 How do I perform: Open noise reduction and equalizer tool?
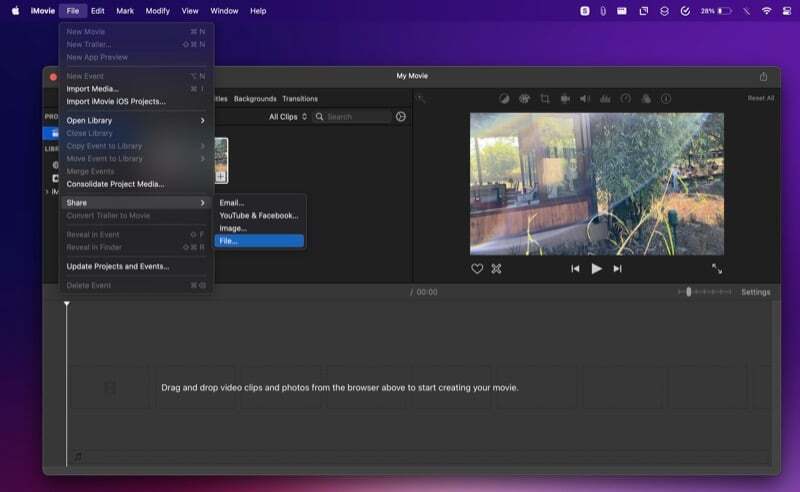[605, 99]
